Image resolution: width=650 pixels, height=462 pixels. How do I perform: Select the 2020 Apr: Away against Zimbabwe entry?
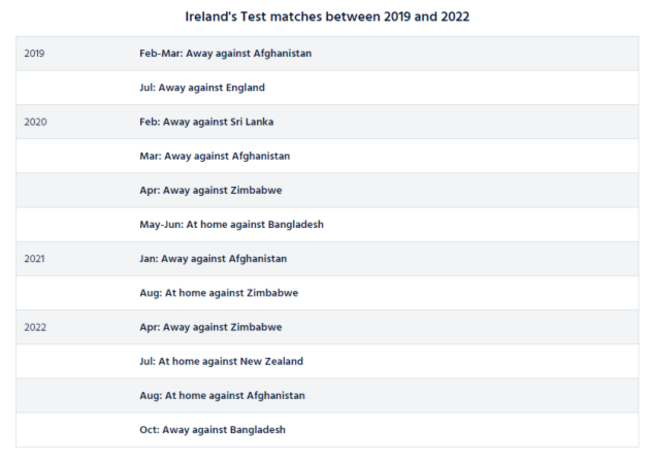211,190
